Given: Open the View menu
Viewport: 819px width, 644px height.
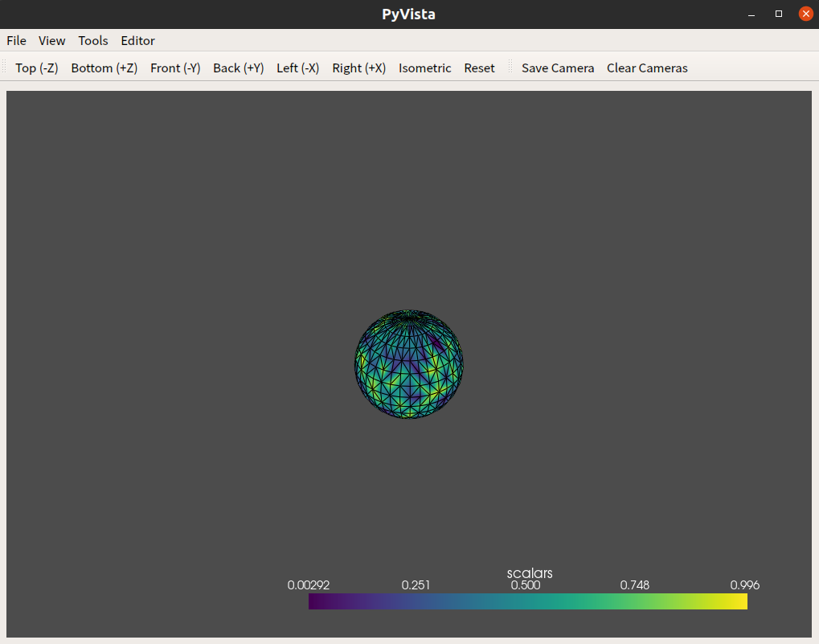Looking at the screenshot, I should click(51, 41).
